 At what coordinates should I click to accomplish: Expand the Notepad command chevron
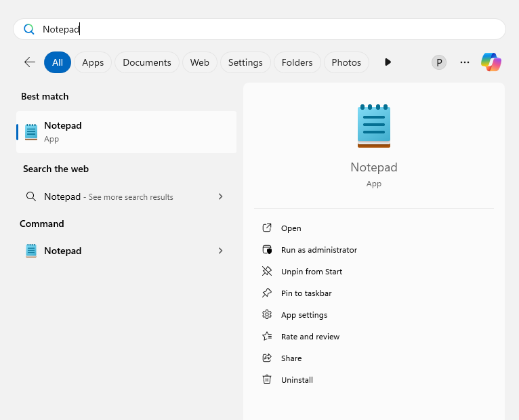(220, 251)
